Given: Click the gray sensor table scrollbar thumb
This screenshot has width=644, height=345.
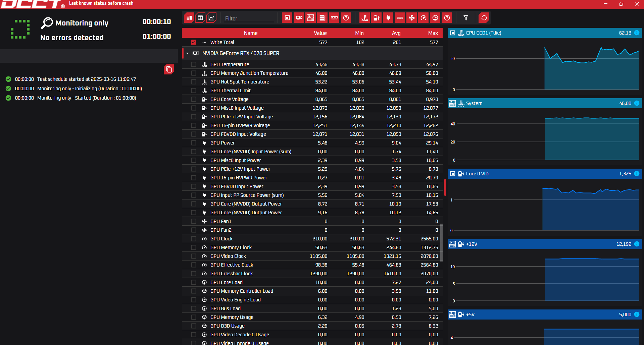Looking at the screenshot, I should (441, 242).
